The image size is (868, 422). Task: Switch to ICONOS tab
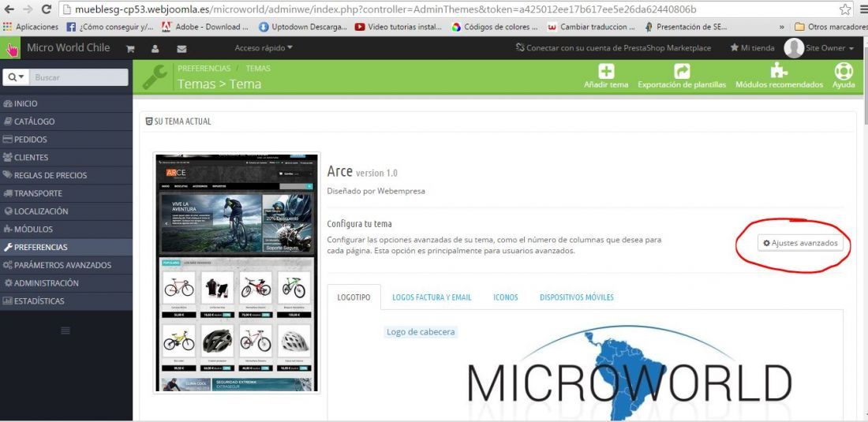click(505, 297)
